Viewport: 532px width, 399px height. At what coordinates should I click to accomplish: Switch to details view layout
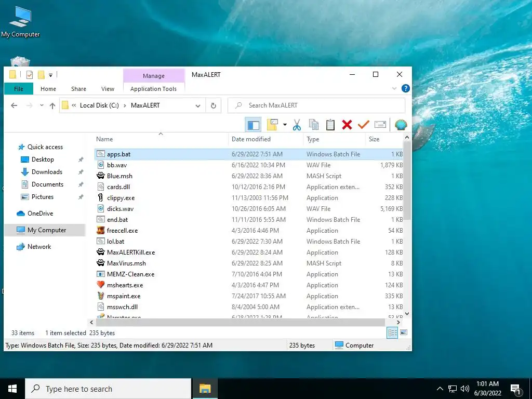[x=392, y=333]
